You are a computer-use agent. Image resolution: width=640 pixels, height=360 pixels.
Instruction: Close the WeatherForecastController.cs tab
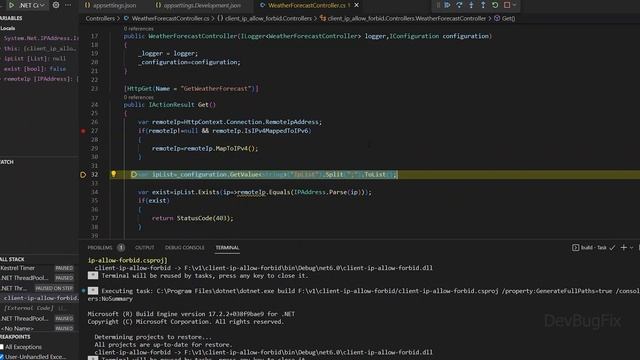tap(356, 5)
